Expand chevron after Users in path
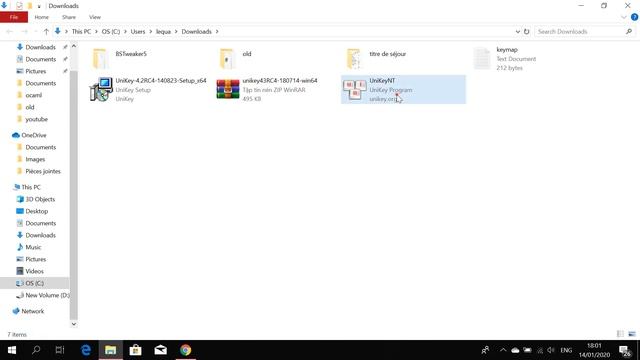Viewport: 640px width, 360px height. coord(151,31)
